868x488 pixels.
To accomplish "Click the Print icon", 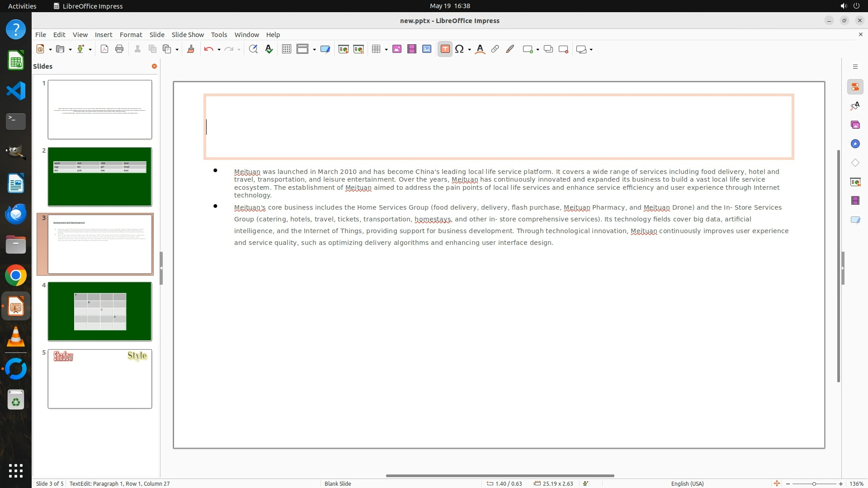I will pyautogui.click(x=119, y=49).
